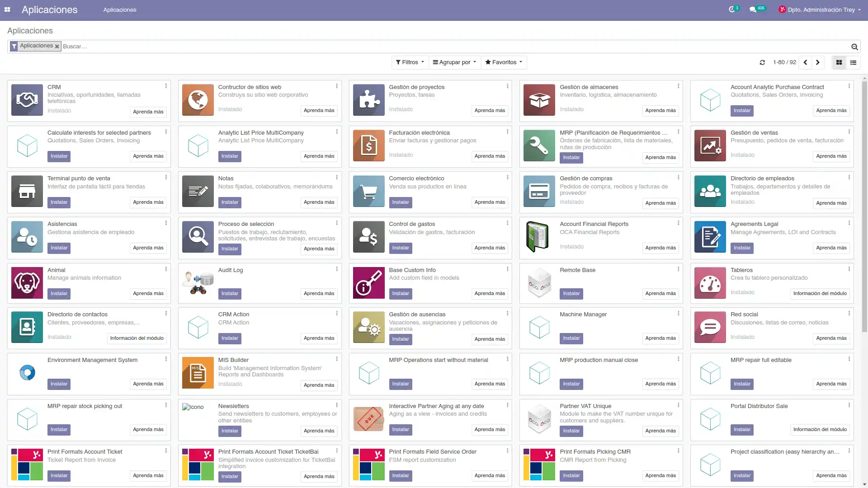868x488 pixels.
Task: Click the refresh icon beside pager
Action: 762,62
